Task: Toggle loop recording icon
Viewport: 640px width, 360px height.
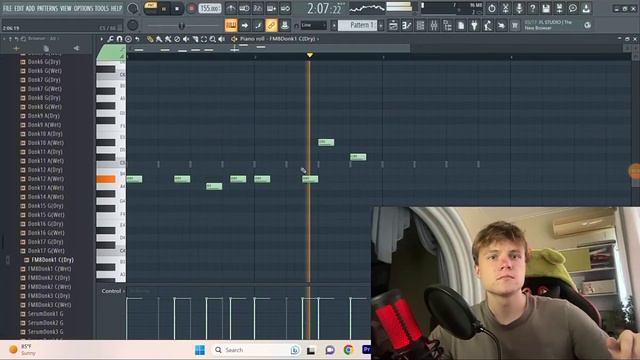Action: coord(285,8)
